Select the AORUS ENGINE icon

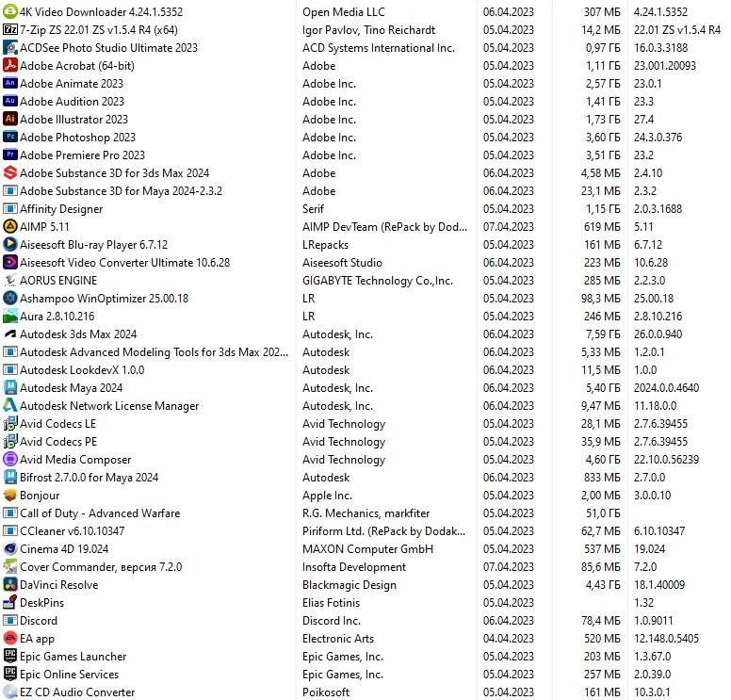click(9, 280)
